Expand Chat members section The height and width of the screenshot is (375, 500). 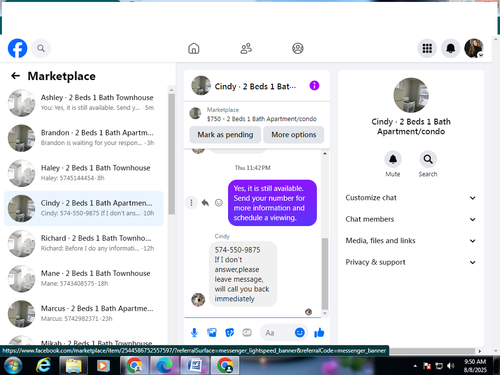click(411, 219)
